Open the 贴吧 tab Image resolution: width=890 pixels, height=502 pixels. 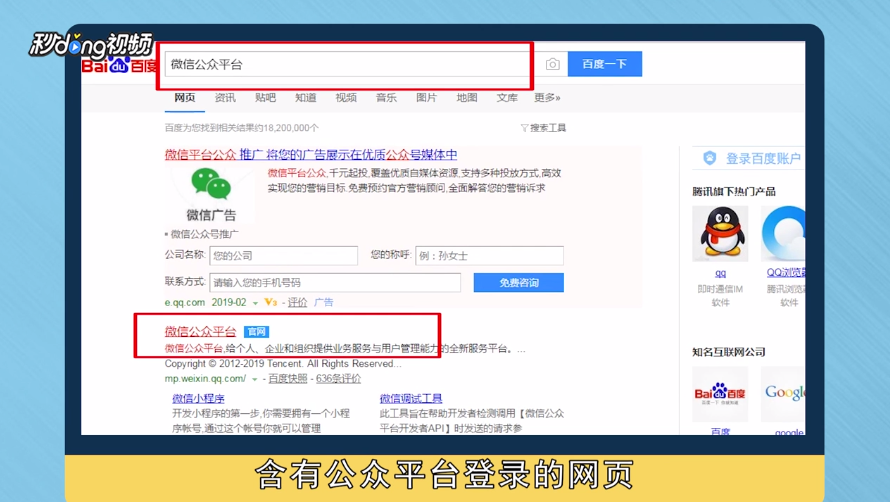pos(265,98)
